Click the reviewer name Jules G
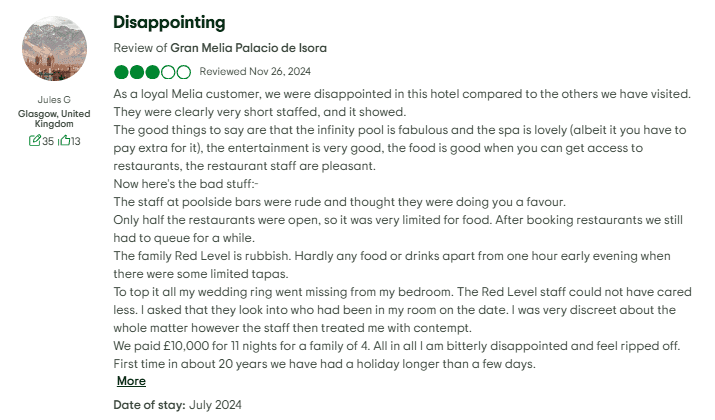Viewport: 715px width, 420px height. [54, 100]
